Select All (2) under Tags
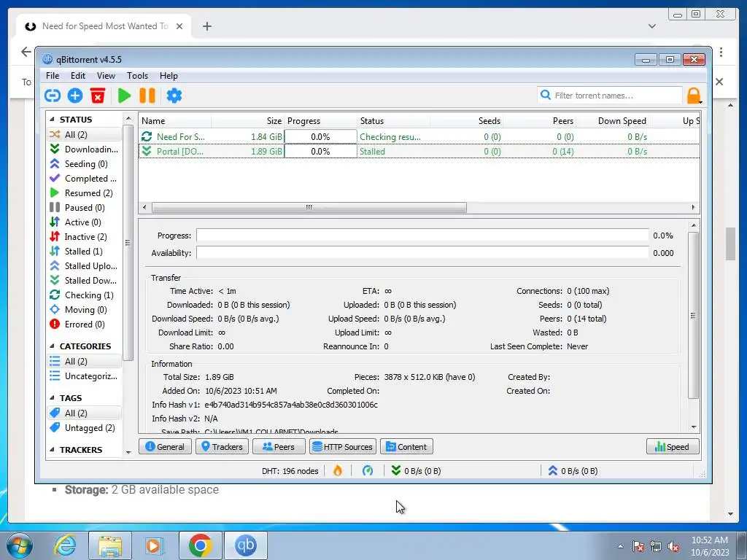This screenshot has height=560, width=747. tap(85, 413)
